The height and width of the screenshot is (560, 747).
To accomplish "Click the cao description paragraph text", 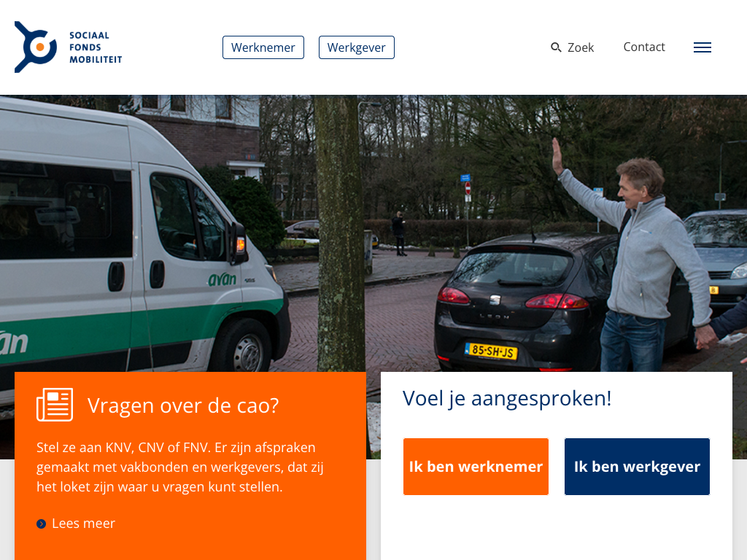I will [x=180, y=467].
